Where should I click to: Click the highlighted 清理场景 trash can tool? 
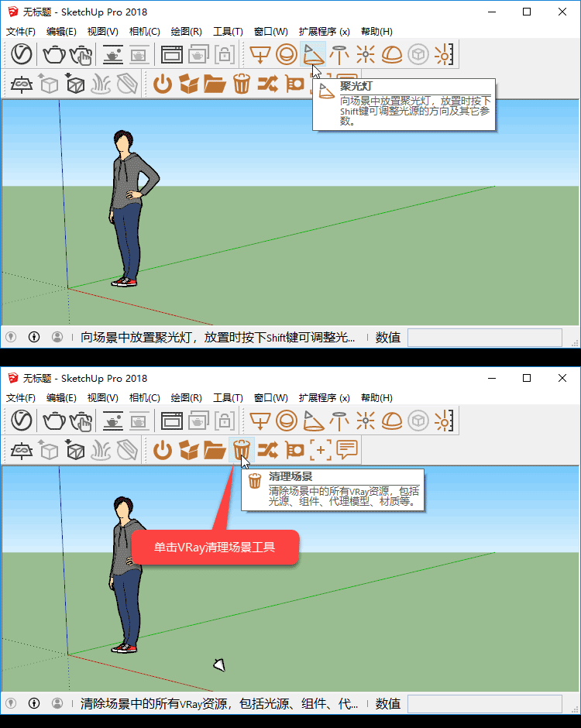point(242,451)
